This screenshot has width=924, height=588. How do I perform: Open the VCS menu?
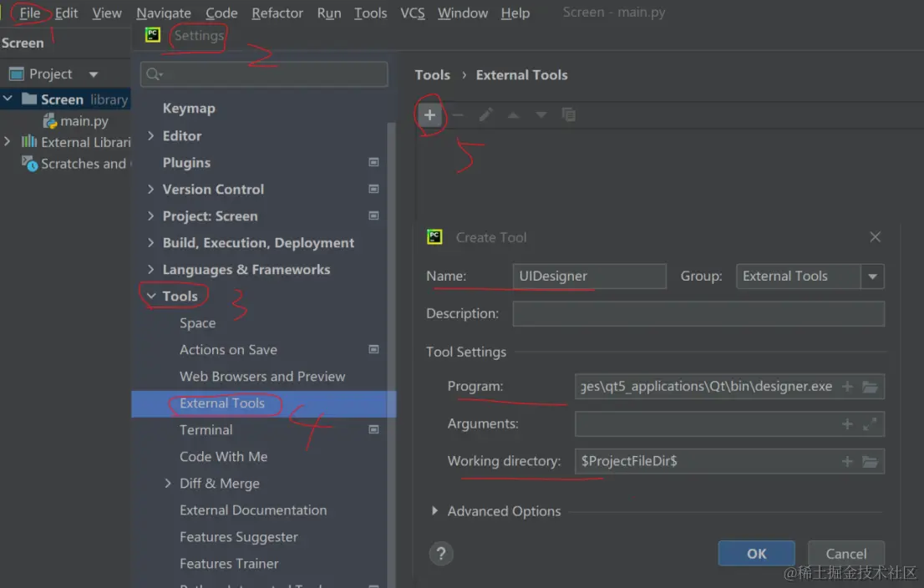point(413,13)
